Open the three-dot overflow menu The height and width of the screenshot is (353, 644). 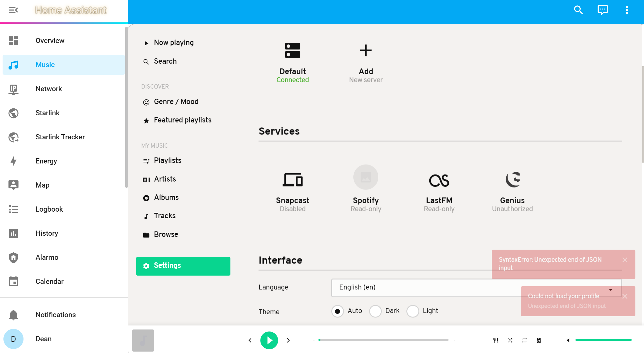(627, 10)
